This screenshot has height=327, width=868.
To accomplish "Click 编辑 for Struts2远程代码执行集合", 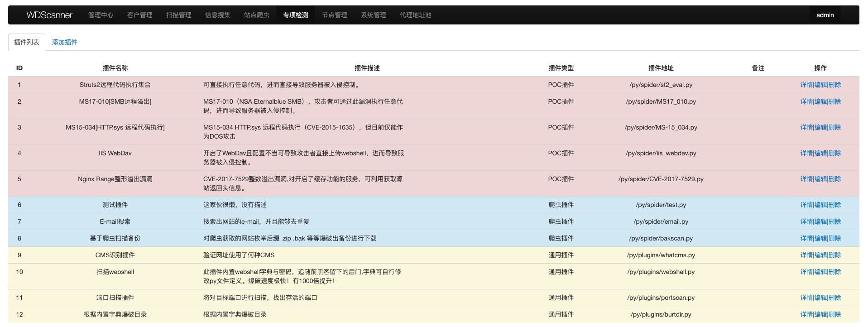I will click(x=820, y=85).
